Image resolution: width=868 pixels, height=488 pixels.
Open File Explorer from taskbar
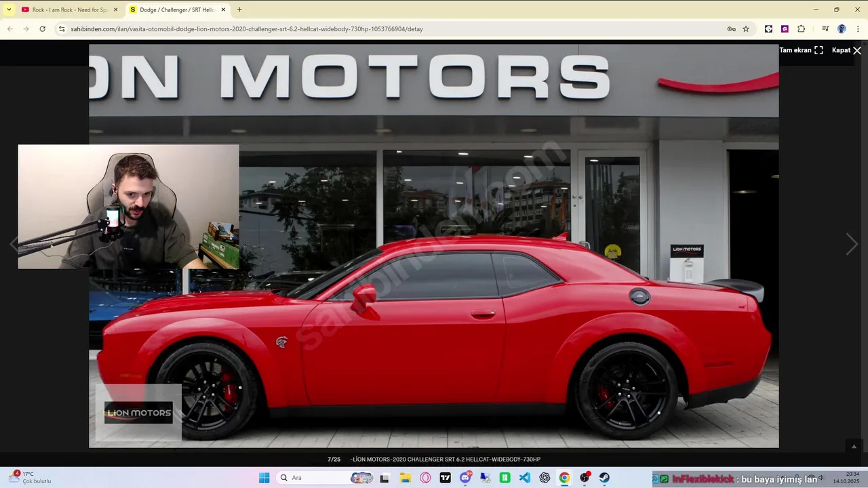[x=406, y=478]
